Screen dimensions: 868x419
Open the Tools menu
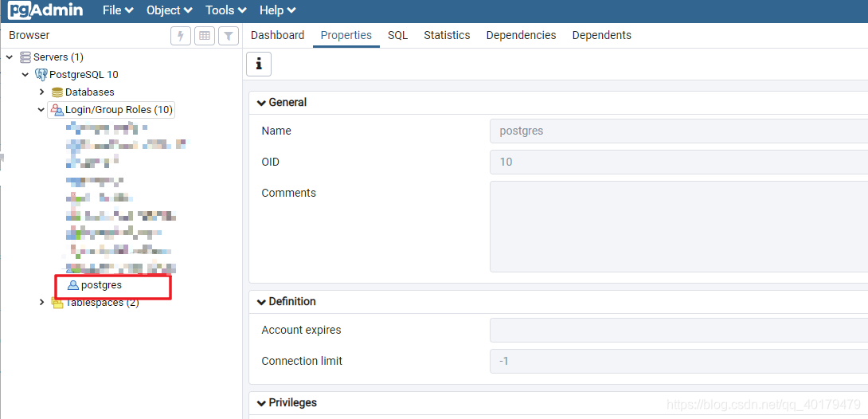point(226,10)
